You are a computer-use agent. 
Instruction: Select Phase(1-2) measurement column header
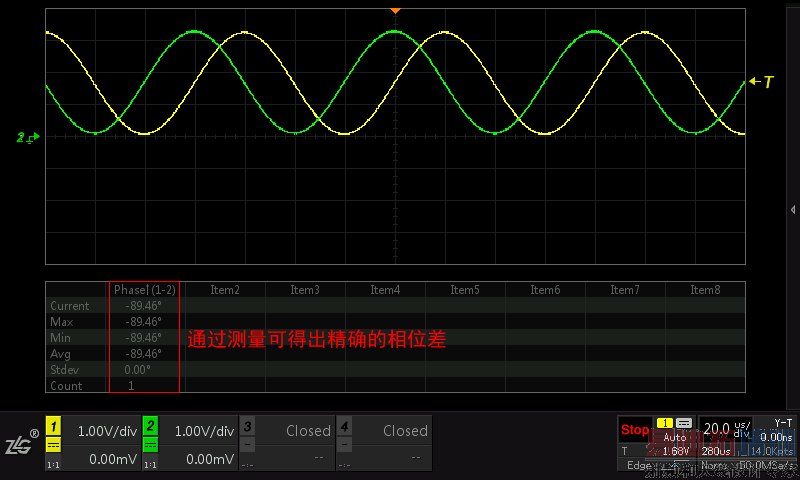point(144,290)
